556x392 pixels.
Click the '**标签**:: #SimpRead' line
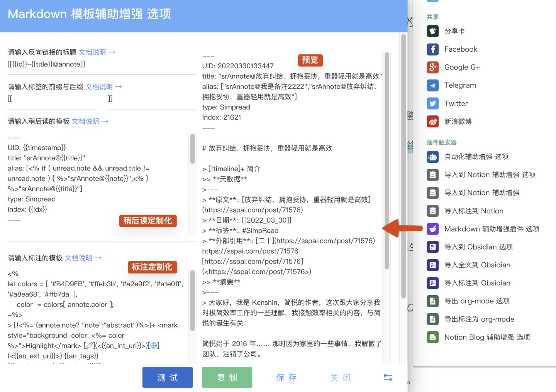[240, 231]
